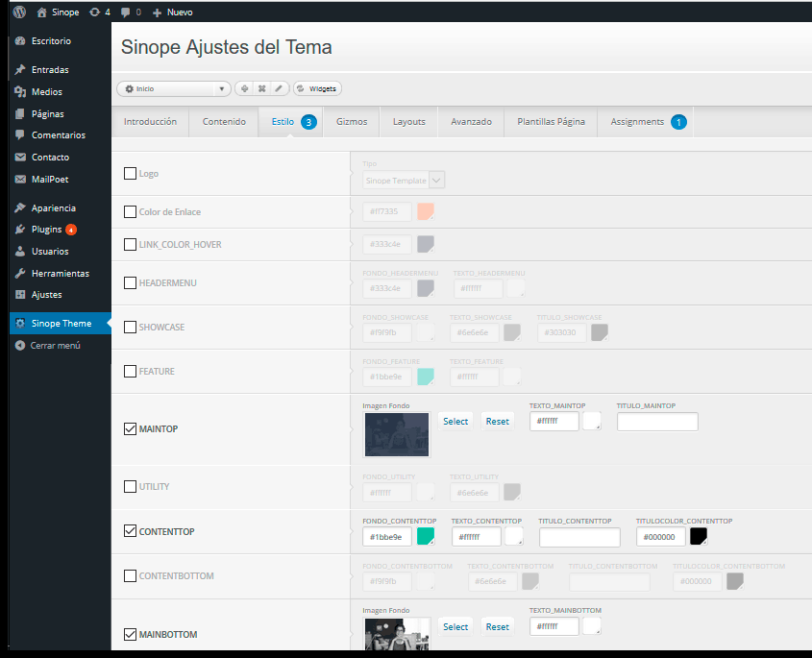Open Usuarios in sidebar

(x=50, y=251)
